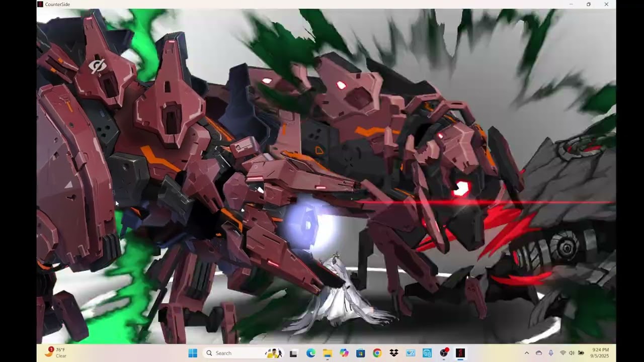This screenshot has width=644, height=362.
Task: Open File Explorer from taskbar
Action: (327, 353)
